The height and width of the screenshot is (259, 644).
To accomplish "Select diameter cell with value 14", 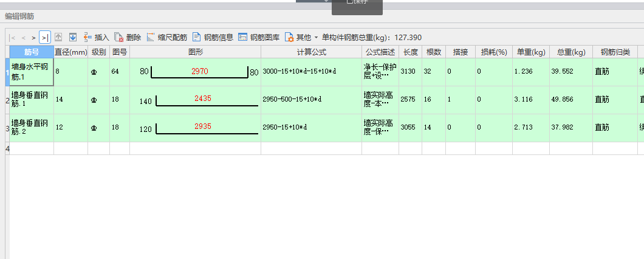I will [x=70, y=100].
